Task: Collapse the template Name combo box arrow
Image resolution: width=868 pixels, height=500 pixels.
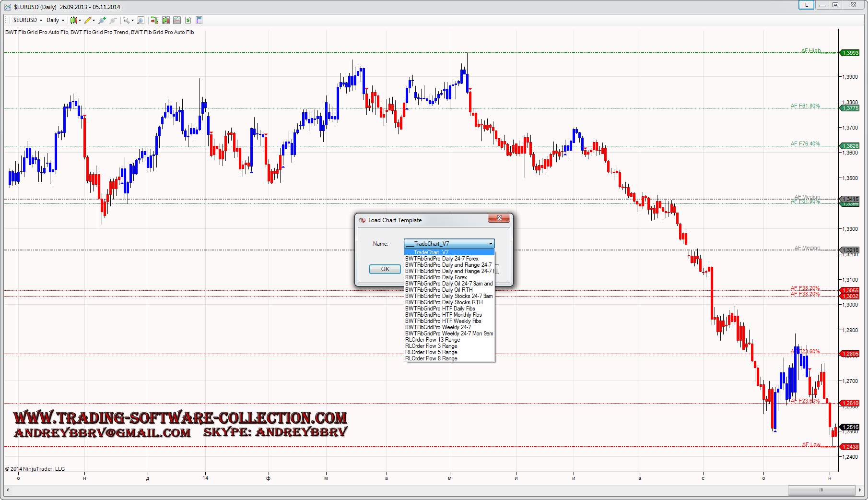Action: pyautogui.click(x=490, y=244)
